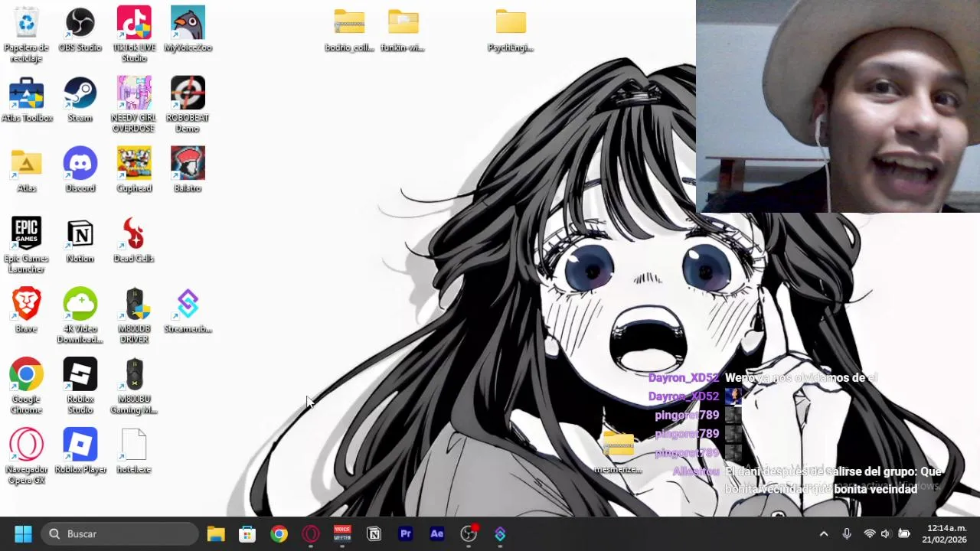Viewport: 980px width, 551px height.
Task: Select the 4K Video Downloader shortcut
Action: pos(80,316)
